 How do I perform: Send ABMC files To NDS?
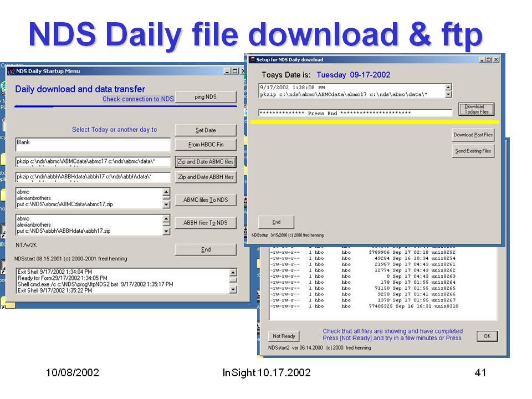[206, 199]
